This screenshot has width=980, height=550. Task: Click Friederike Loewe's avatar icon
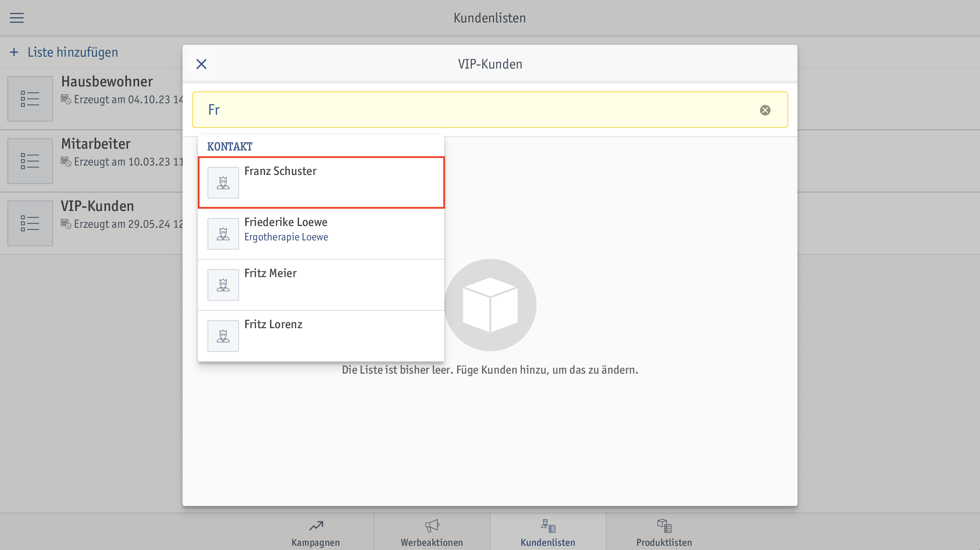[x=223, y=234]
